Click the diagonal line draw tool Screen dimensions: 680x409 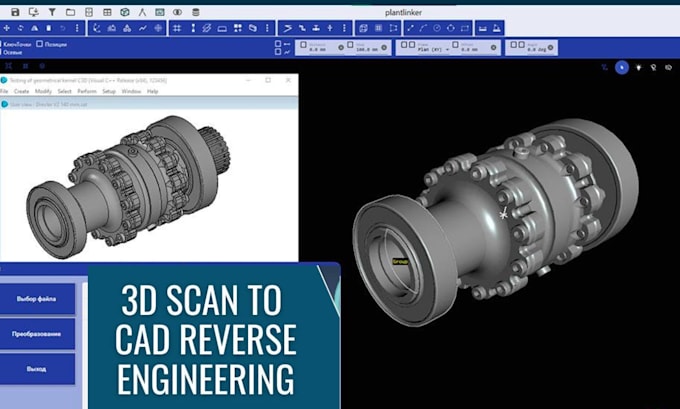click(410, 28)
